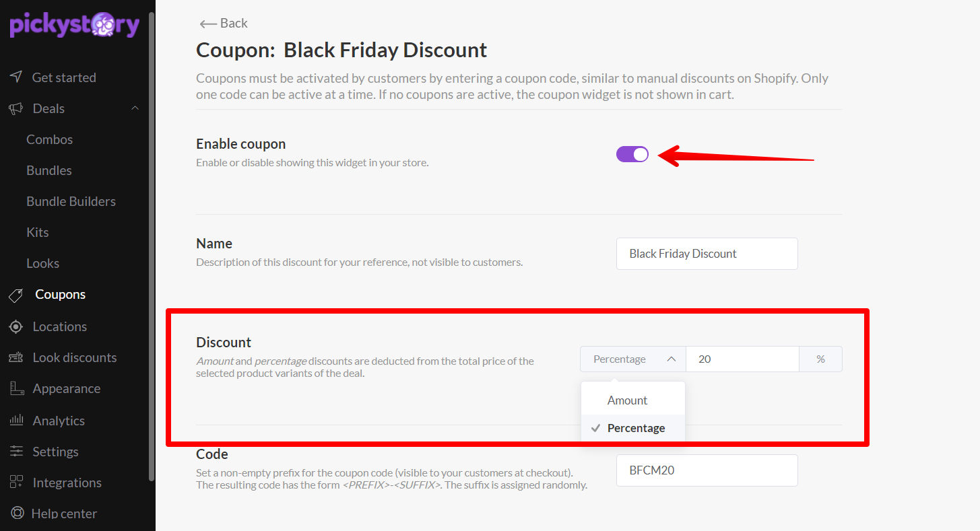Viewport: 980px width, 531px height.
Task: Click the Integrations grid icon
Action: pyautogui.click(x=16, y=482)
